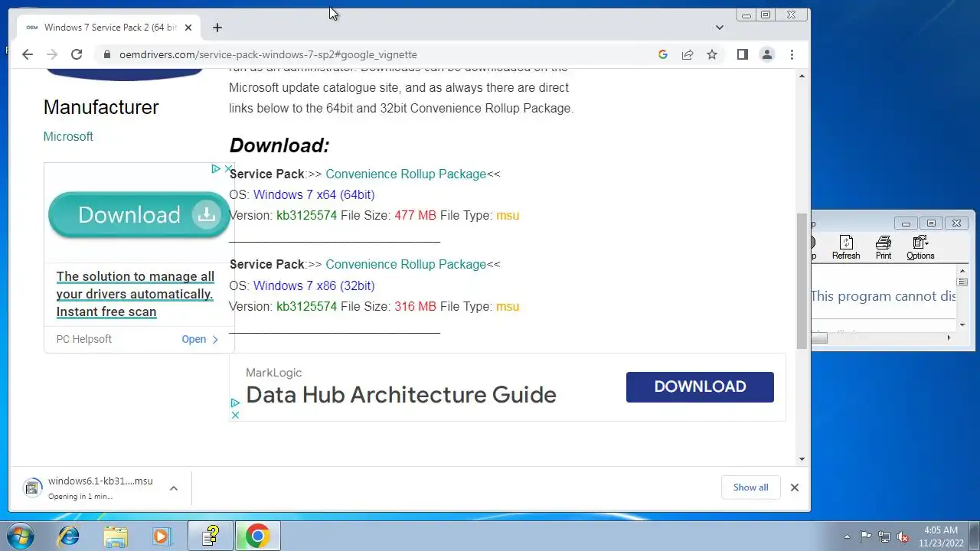Launch Internet Explorer from taskbar
The height and width of the screenshot is (551, 980).
68,536
